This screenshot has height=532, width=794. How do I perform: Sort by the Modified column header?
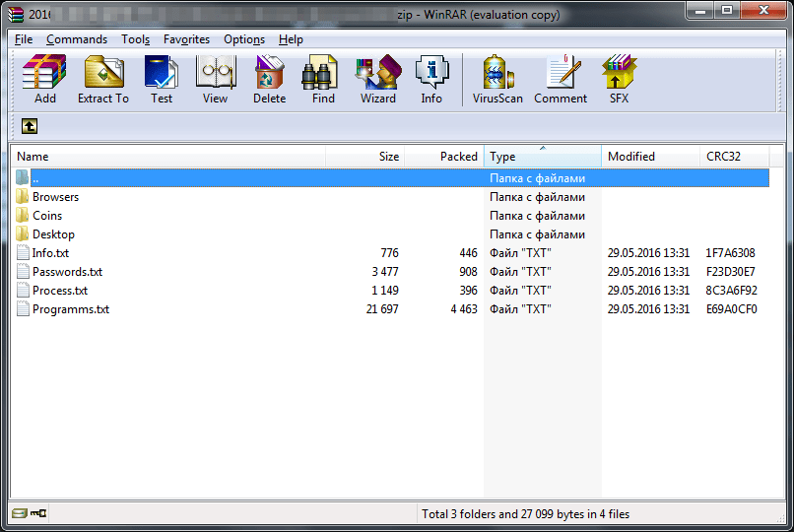point(651,157)
